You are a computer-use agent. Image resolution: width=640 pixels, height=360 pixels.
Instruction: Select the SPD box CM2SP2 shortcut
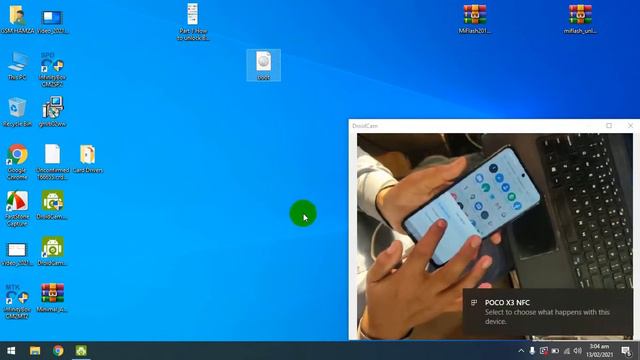(52, 69)
